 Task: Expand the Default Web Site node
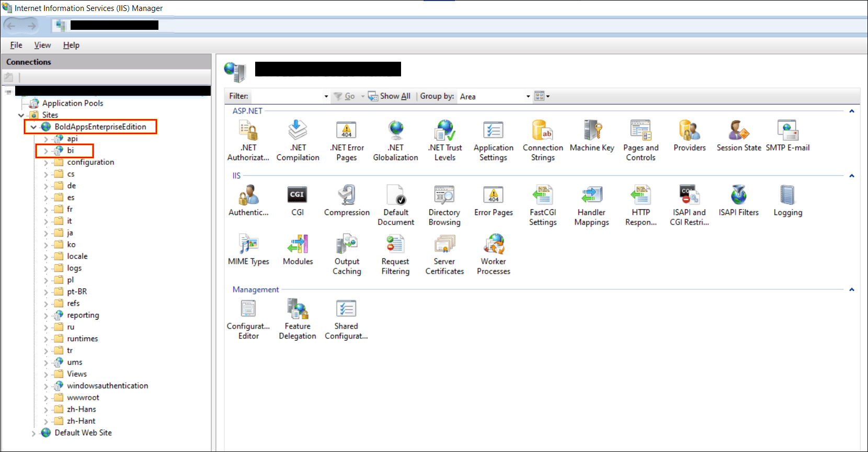click(x=33, y=433)
